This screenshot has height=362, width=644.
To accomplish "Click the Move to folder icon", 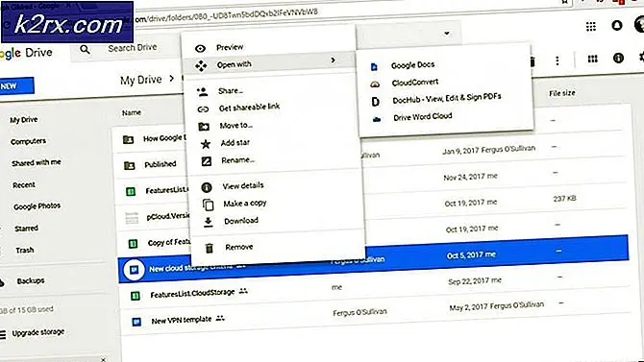I will [x=204, y=127].
